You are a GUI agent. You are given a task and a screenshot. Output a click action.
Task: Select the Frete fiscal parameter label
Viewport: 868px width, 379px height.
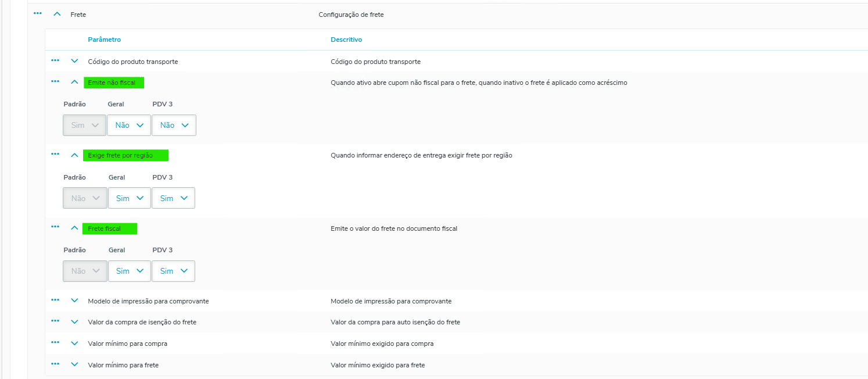(x=105, y=228)
